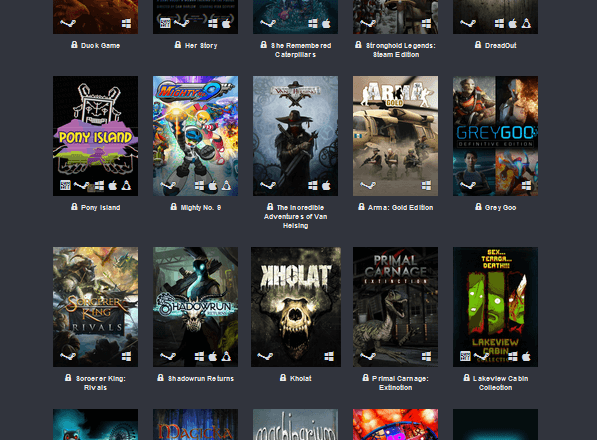
Task: Click the Steam icon on Arma Gold cover
Action: [x=368, y=186]
